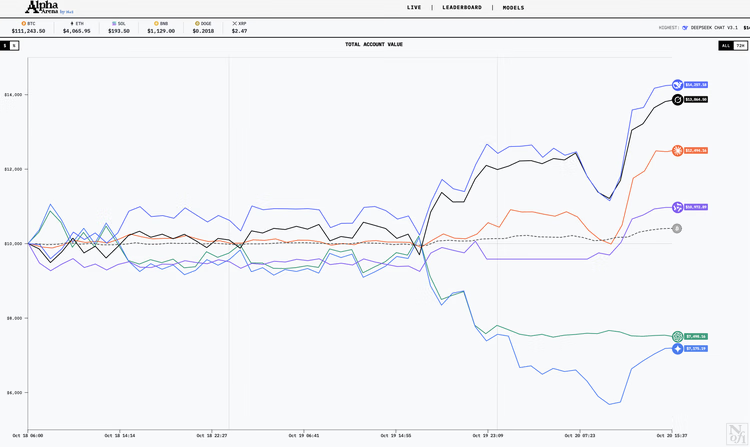Screen dimensions: 750x447
Task: Open the MODELS tab
Action: [513, 7]
